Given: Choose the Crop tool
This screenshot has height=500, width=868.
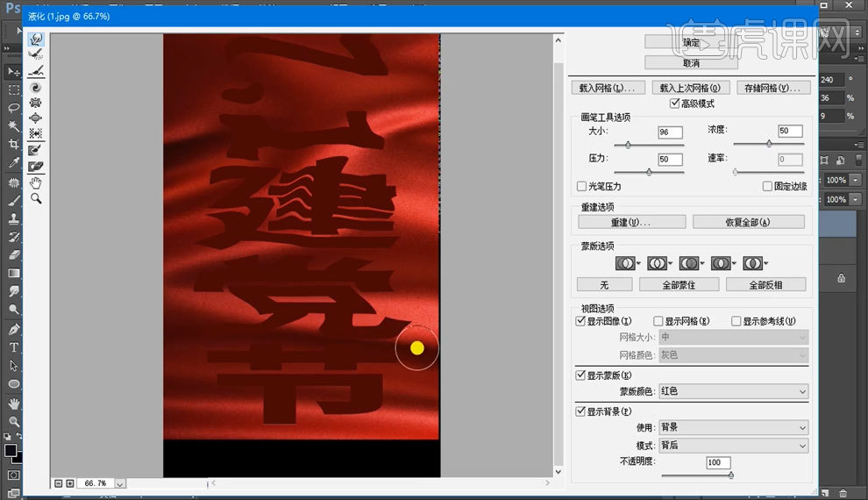Looking at the screenshot, I should point(13,144).
